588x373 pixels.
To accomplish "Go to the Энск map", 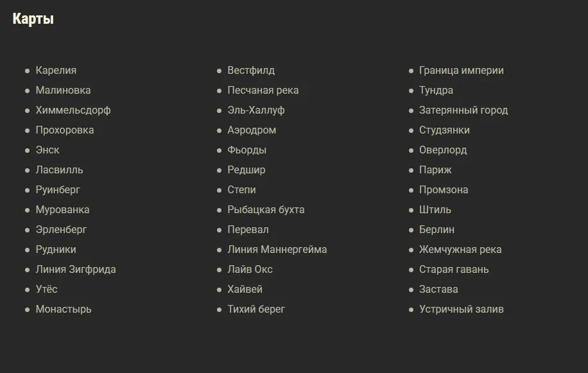I will click(48, 150).
